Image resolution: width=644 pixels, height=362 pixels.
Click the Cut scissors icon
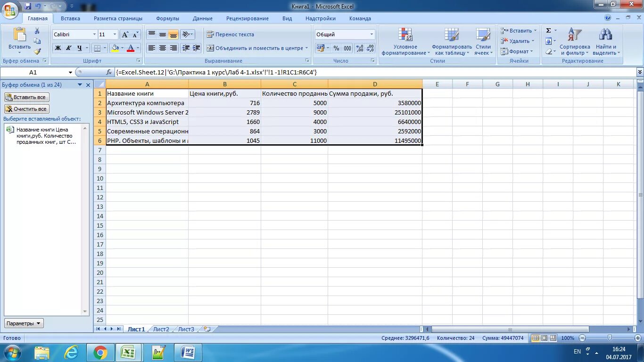coord(37,31)
